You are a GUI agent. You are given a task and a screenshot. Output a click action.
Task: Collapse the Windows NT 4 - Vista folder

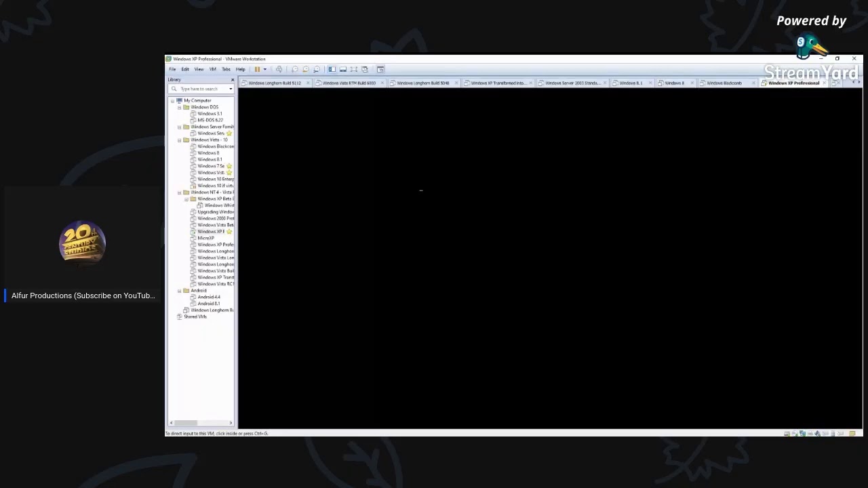click(x=179, y=192)
